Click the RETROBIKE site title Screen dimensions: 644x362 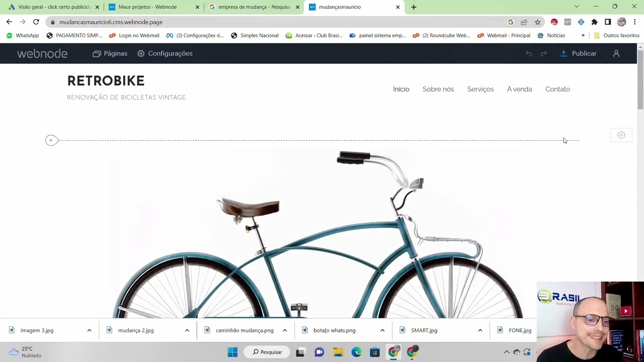[106, 81]
